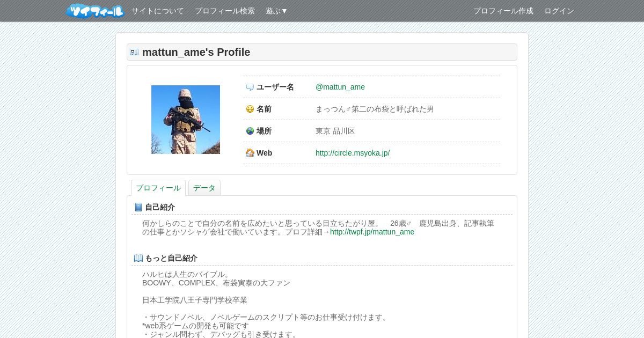
Task: Visit the http://circle.msyoka.jp/ link
Action: tap(353, 153)
